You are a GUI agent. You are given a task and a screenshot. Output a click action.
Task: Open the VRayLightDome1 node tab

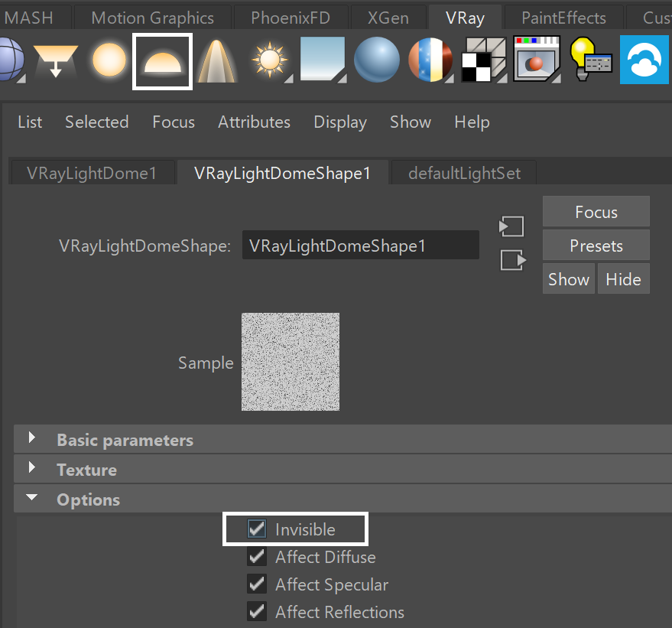coord(92,173)
